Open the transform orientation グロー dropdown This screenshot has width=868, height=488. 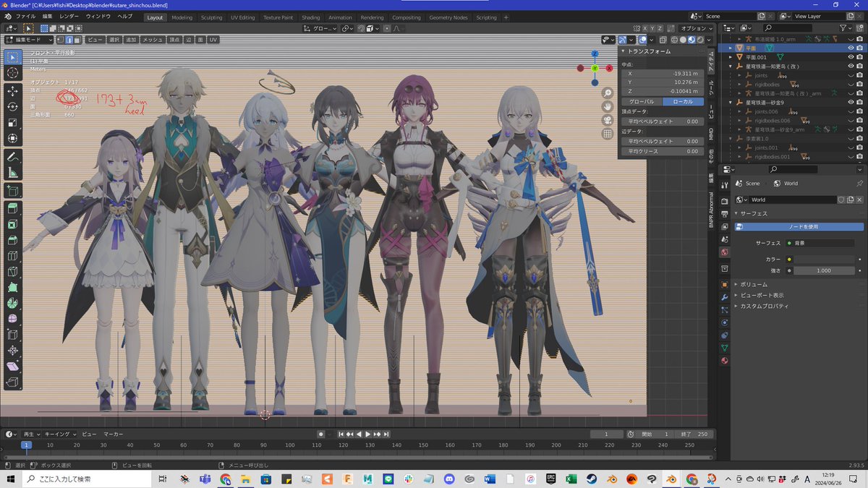pyautogui.click(x=320, y=28)
